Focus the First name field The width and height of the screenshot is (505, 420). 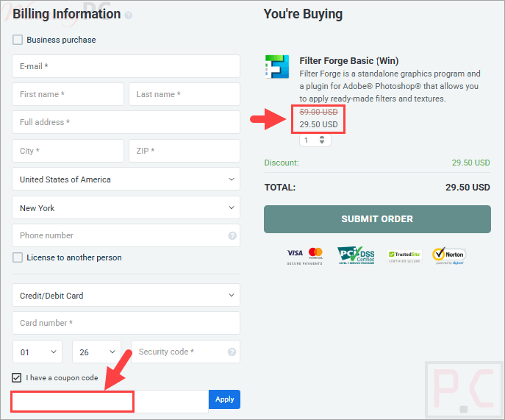[68, 94]
